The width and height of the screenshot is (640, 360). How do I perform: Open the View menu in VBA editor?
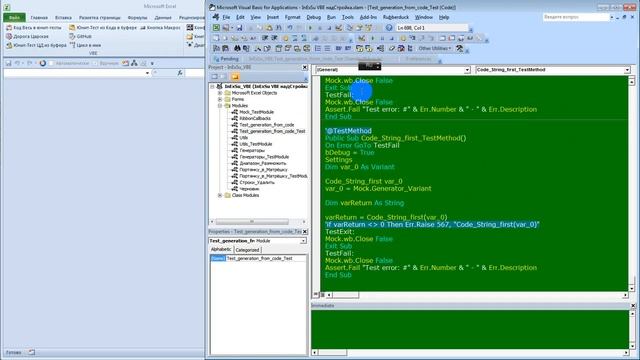(x=256, y=17)
